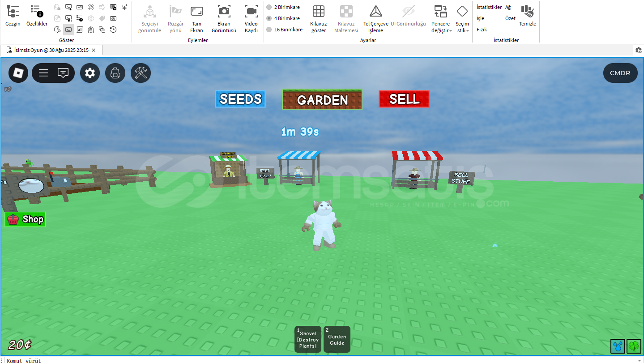The image size is (644, 363).
Task: Click the 1m 39s timer text
Action: (300, 132)
